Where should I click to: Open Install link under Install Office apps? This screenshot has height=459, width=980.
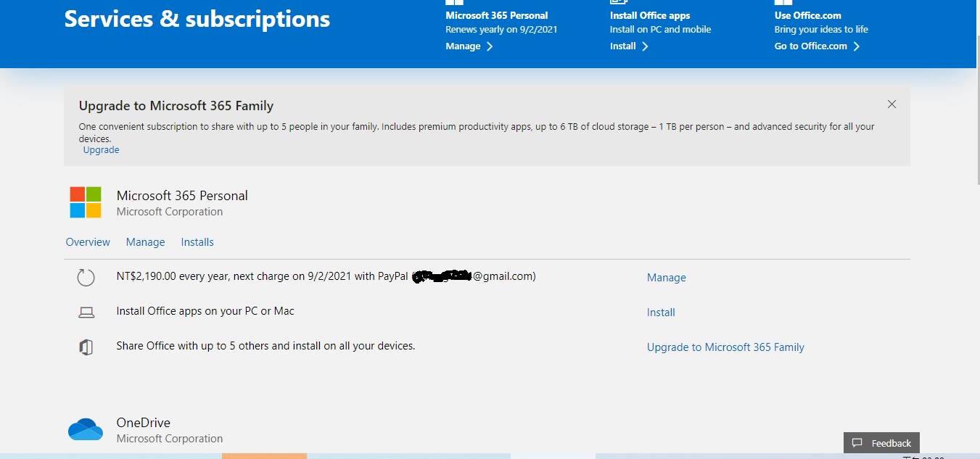pos(623,46)
